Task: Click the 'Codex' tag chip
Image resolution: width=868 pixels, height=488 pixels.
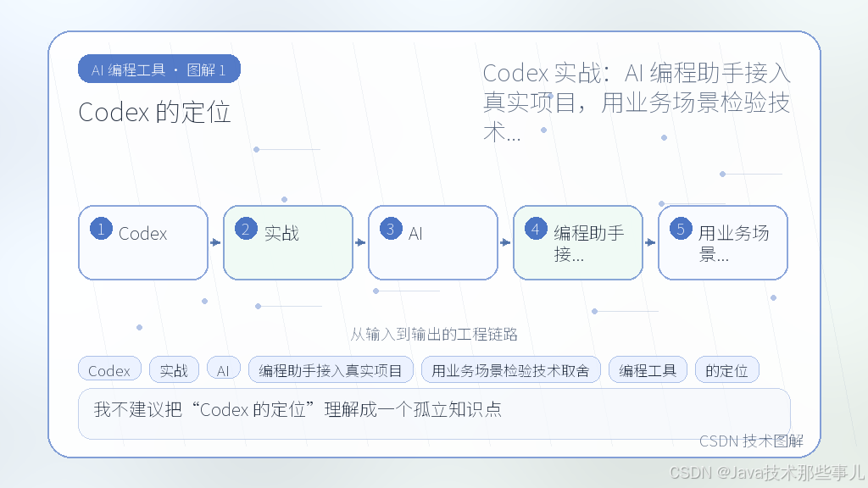Action: 109,370
